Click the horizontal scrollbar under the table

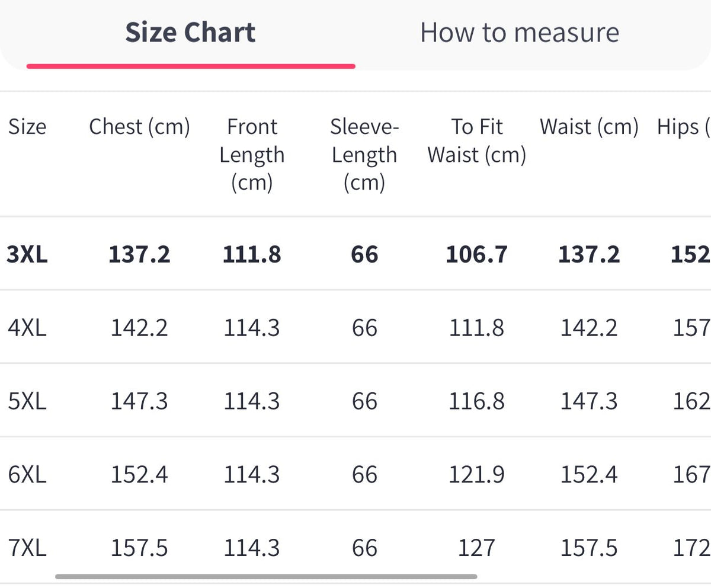click(x=266, y=576)
